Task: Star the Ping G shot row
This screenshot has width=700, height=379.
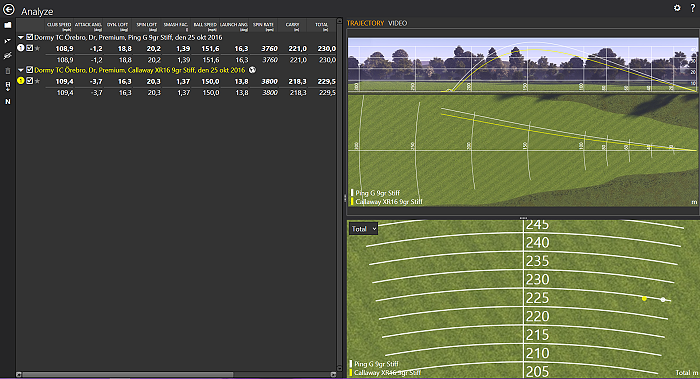Action: click(x=38, y=48)
